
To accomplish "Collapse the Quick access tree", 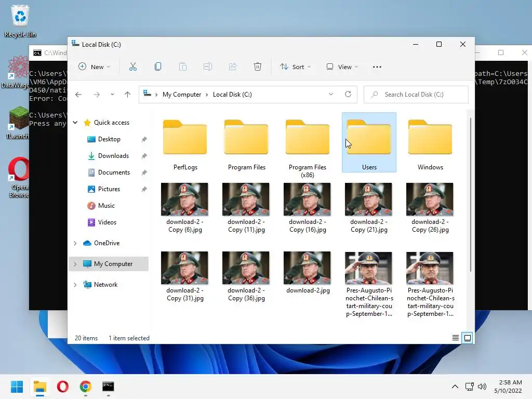I will pos(75,123).
